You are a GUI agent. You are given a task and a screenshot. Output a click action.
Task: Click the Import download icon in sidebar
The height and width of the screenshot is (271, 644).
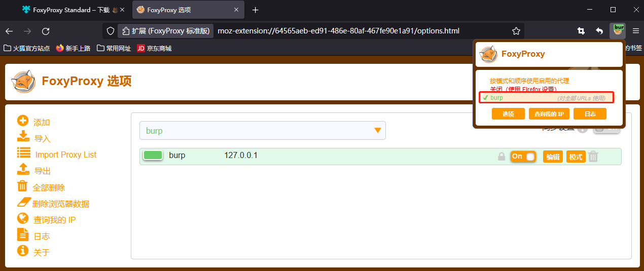point(23,136)
